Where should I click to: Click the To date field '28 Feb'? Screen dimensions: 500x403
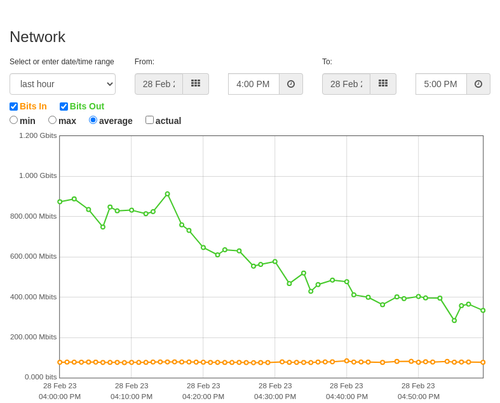(346, 84)
